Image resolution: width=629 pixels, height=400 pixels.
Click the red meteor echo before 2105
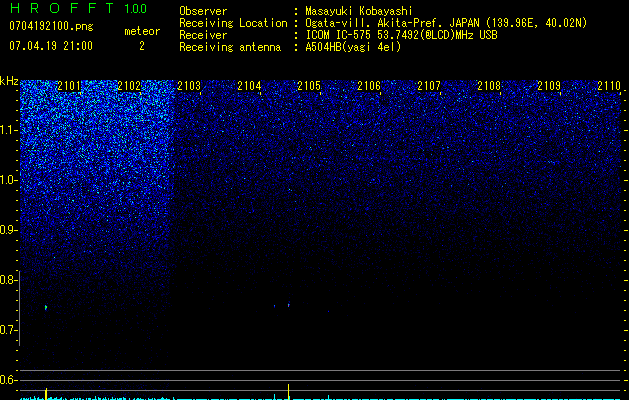click(288, 305)
